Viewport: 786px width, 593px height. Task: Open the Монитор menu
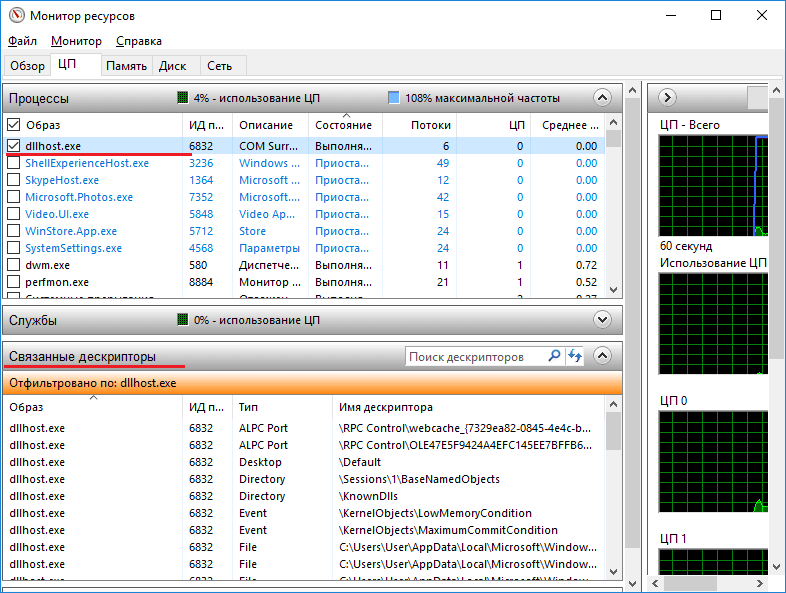point(76,41)
